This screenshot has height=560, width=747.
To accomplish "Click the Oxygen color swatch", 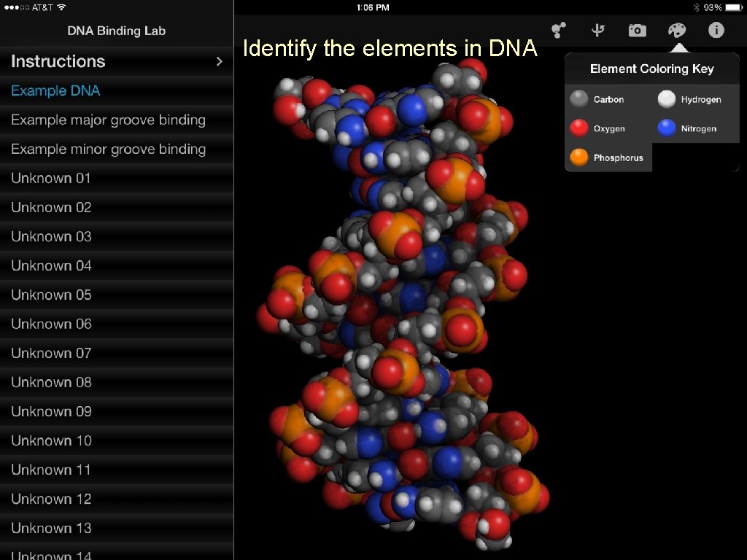I will (578, 128).
